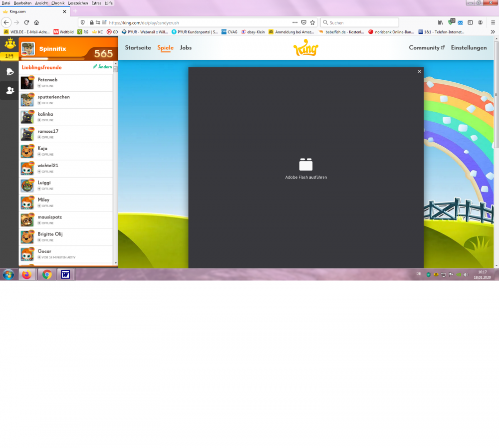Select friend Peterweb
Viewport: 499px width, 448px height.
click(x=66, y=83)
